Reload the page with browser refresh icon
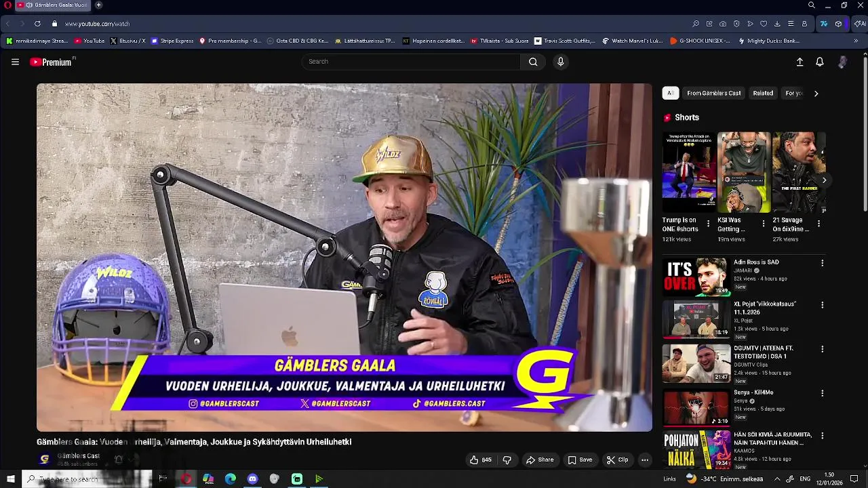The image size is (868, 488). (x=37, y=24)
